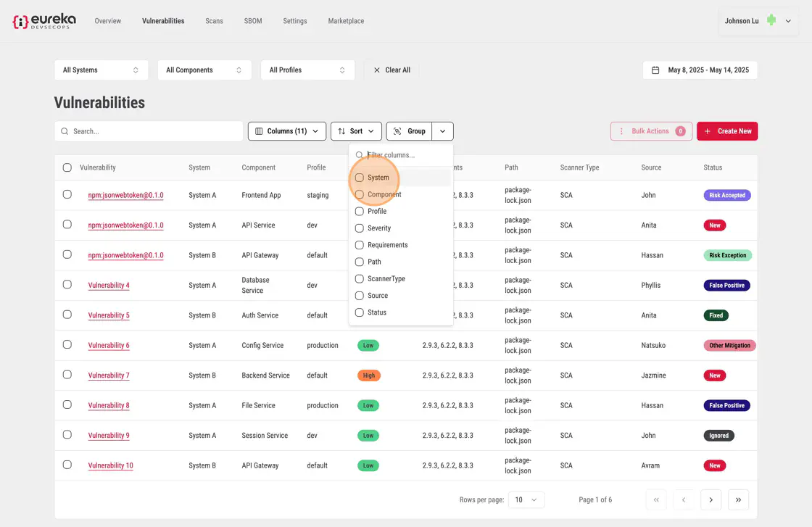812x527 pixels.
Task: Select the Vulnerability 4 row checkbox
Action: (x=67, y=285)
